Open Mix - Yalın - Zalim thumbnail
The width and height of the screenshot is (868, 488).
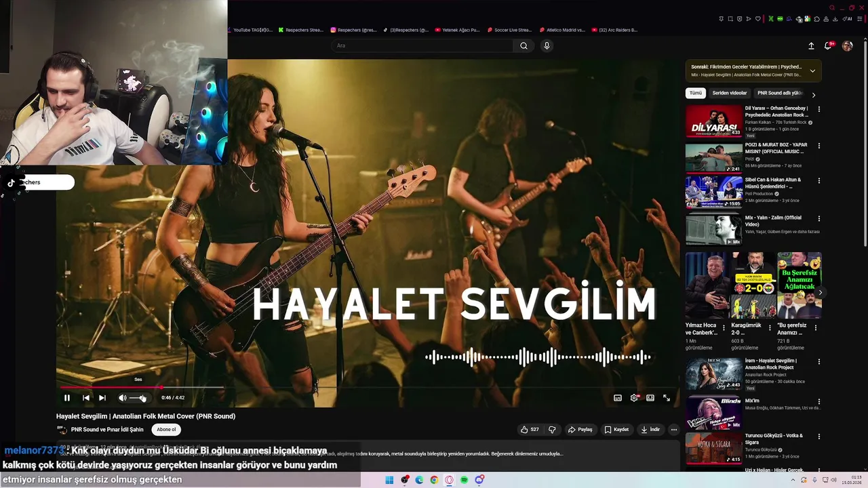click(x=713, y=229)
